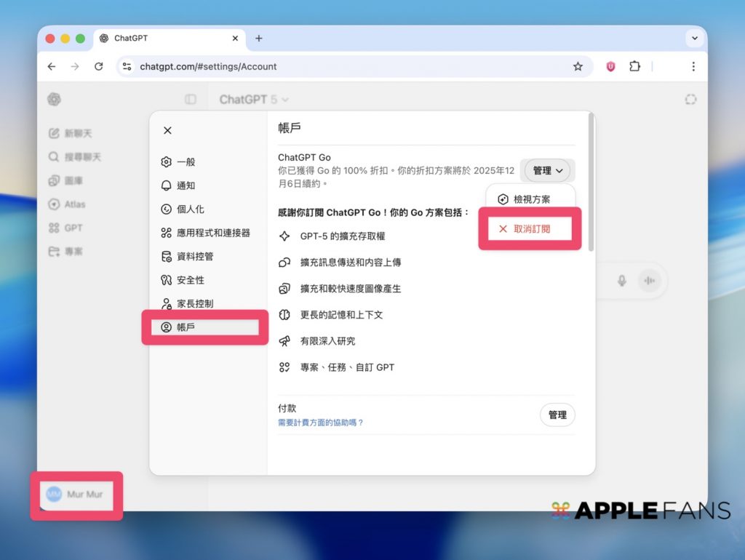Open the 管理 dropdown for ChatGPT Go
Viewport: 745px width, 560px height.
pyautogui.click(x=548, y=170)
